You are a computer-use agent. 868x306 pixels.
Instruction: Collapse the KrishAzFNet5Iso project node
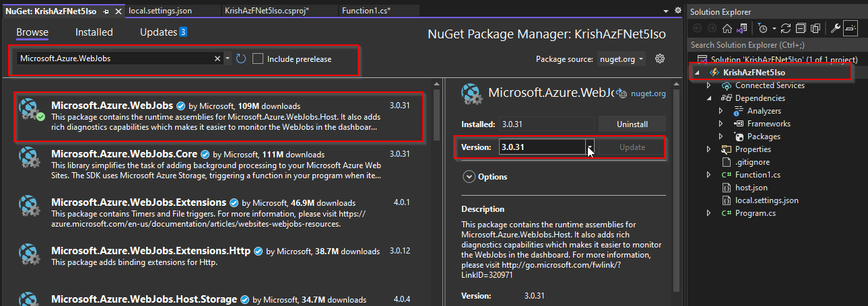tap(697, 73)
